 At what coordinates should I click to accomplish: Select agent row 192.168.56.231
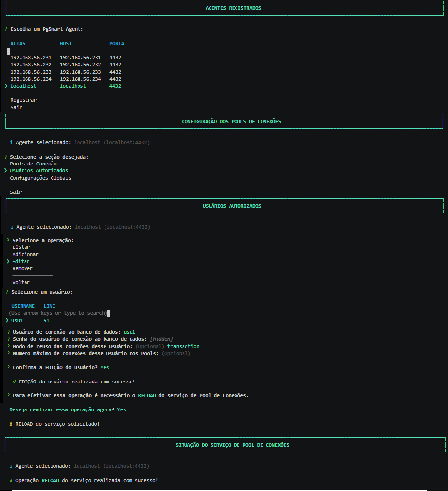[66, 57]
